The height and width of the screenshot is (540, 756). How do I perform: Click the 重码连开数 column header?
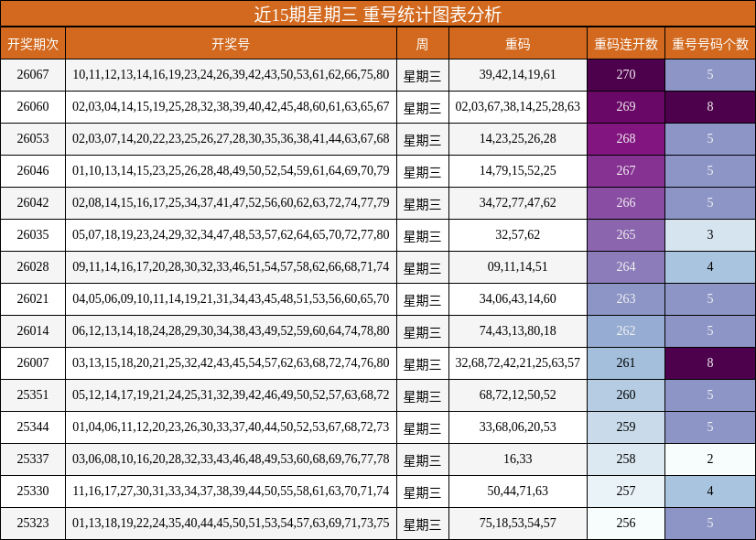(x=624, y=41)
